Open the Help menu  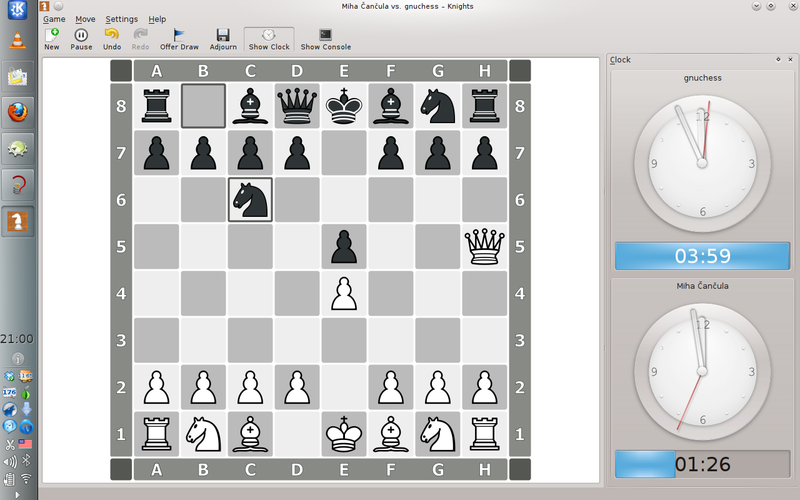coord(157,19)
